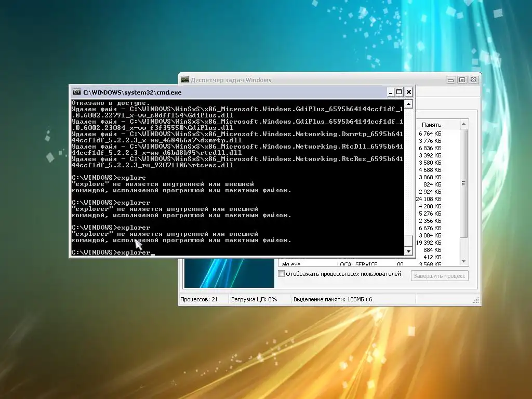
Task: Select the row with 3 392 КБ memory
Action: (430, 155)
